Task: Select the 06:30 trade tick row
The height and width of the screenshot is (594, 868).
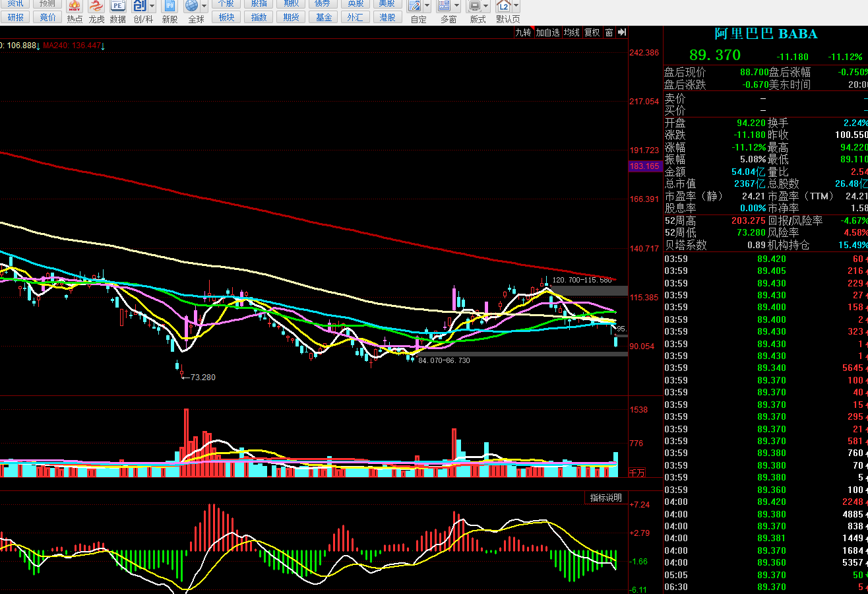Action: click(765, 587)
